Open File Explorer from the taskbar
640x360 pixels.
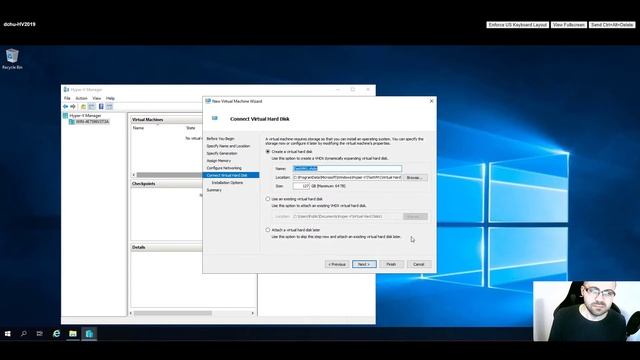[73, 333]
